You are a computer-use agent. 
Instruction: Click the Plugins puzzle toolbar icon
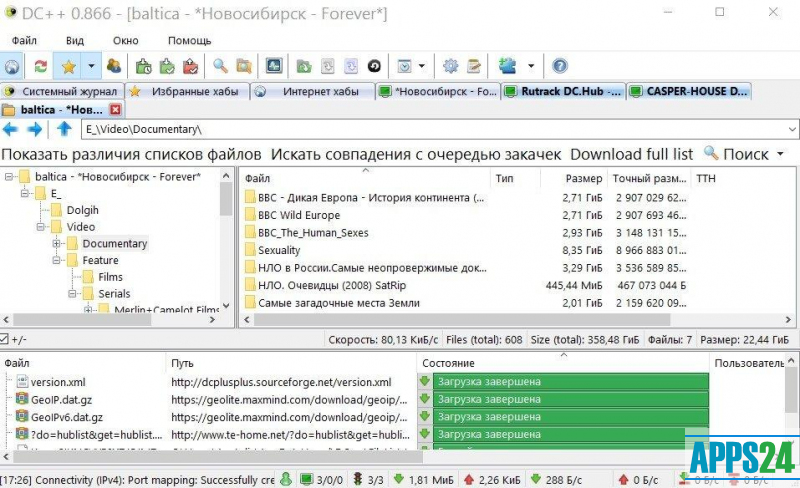508,66
